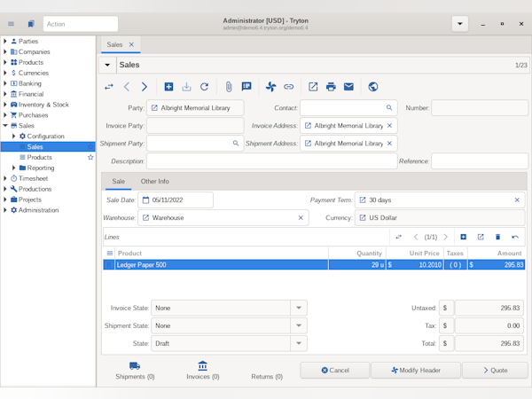Viewport: 532px width, 399px height.
Task: Click the print report icon
Action: [331, 87]
